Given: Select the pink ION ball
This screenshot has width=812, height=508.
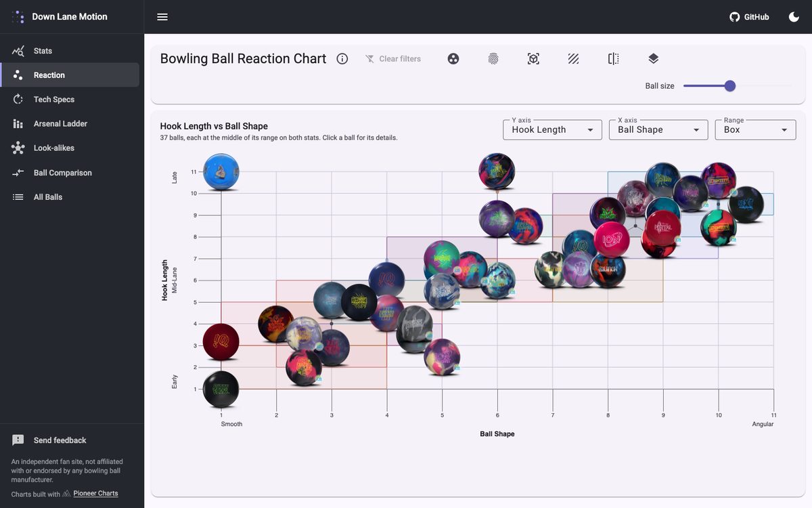Looking at the screenshot, I should coord(612,240).
